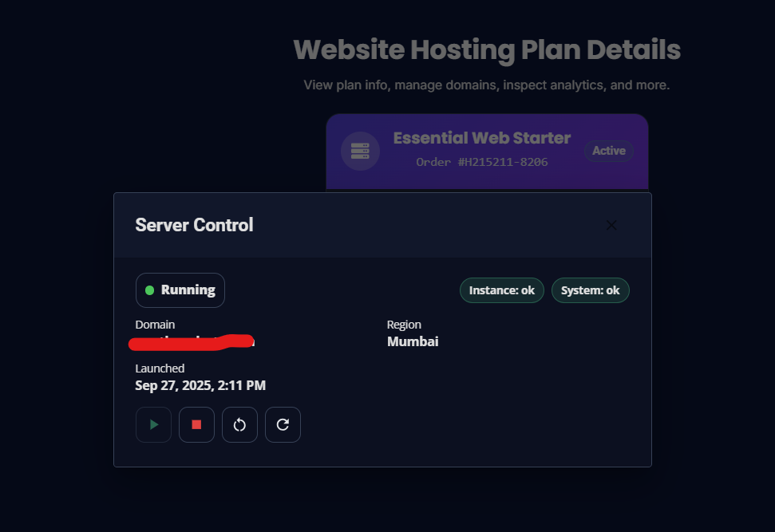Select the Instance: ok health chip
Image resolution: width=775 pixels, height=532 pixels.
click(501, 290)
